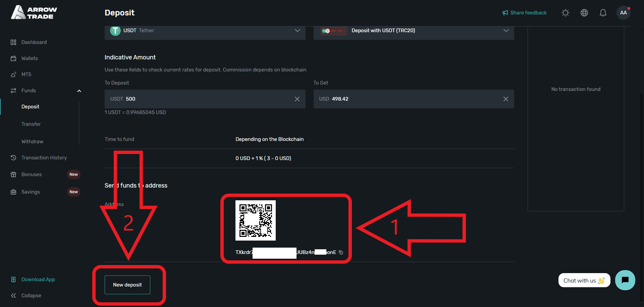Image resolution: width=644 pixels, height=307 pixels.
Task: Copy the wallet address
Action: click(341, 252)
